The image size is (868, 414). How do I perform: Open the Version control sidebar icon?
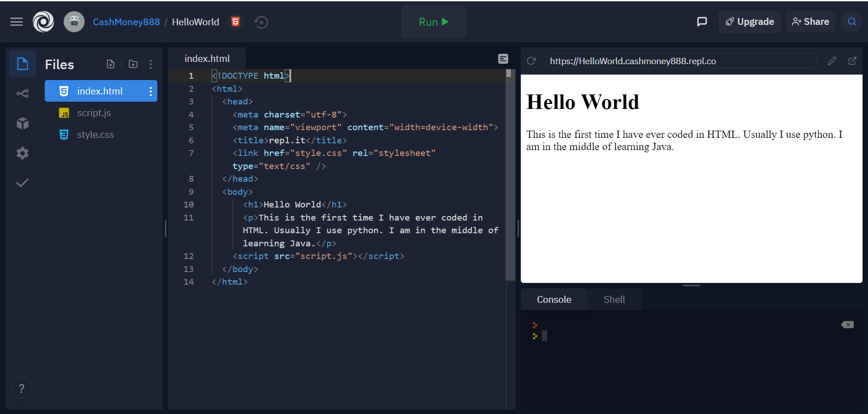(x=23, y=94)
